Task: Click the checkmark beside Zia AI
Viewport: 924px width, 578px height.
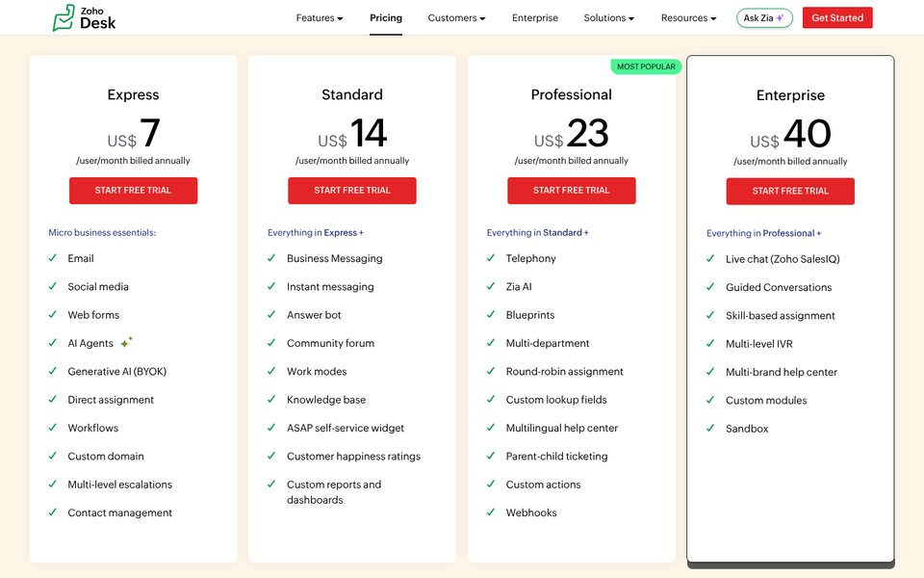Action: [491, 286]
